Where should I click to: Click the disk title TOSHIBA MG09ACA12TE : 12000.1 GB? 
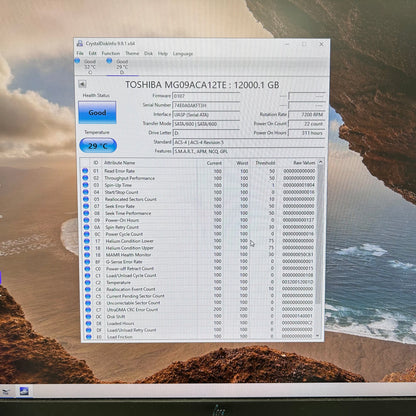point(202,85)
